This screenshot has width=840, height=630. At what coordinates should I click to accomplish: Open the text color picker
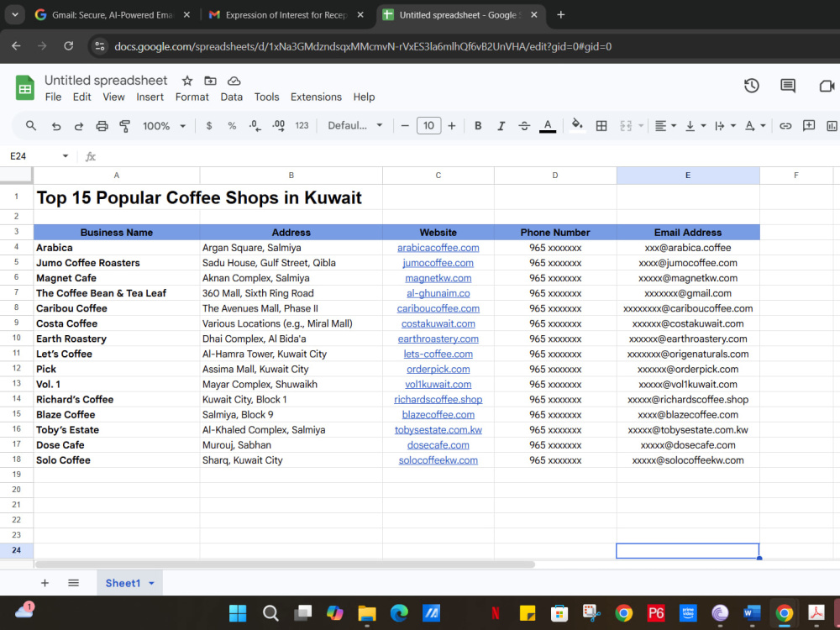548,125
